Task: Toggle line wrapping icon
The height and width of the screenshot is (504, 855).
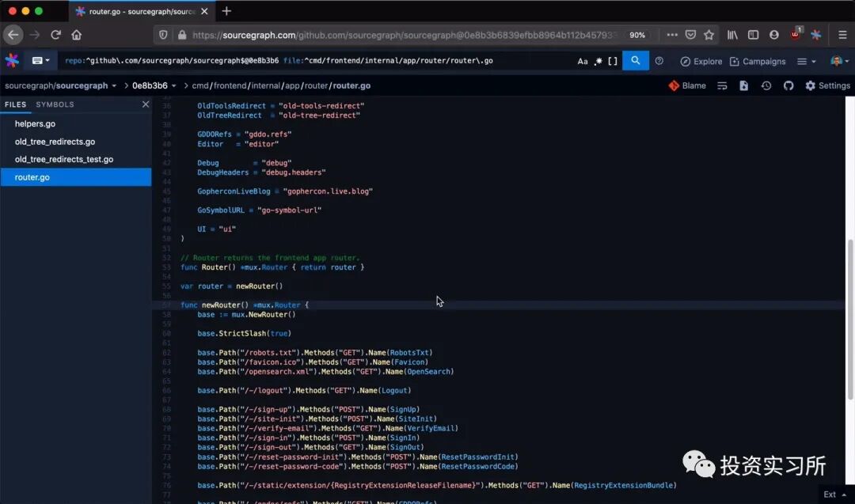Action: (722, 85)
